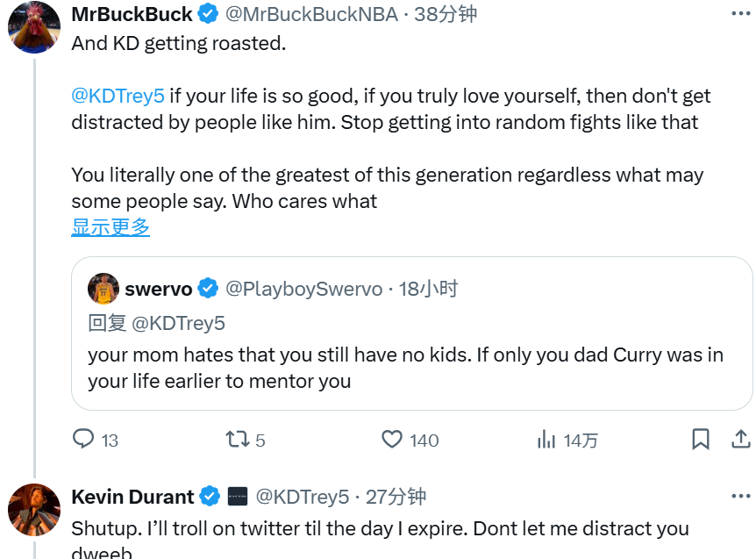Image resolution: width=756 pixels, height=559 pixels.
Task: Click MrBuckBuck's verified badge
Action: pyautogui.click(x=208, y=14)
